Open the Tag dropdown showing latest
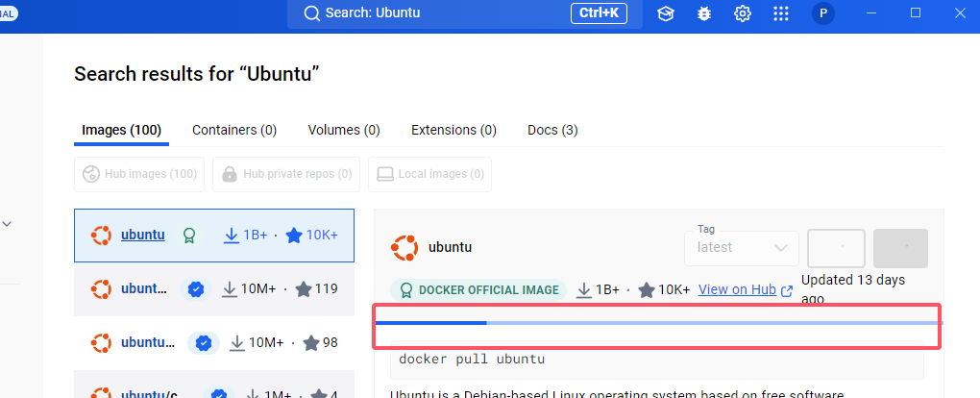 (x=742, y=247)
